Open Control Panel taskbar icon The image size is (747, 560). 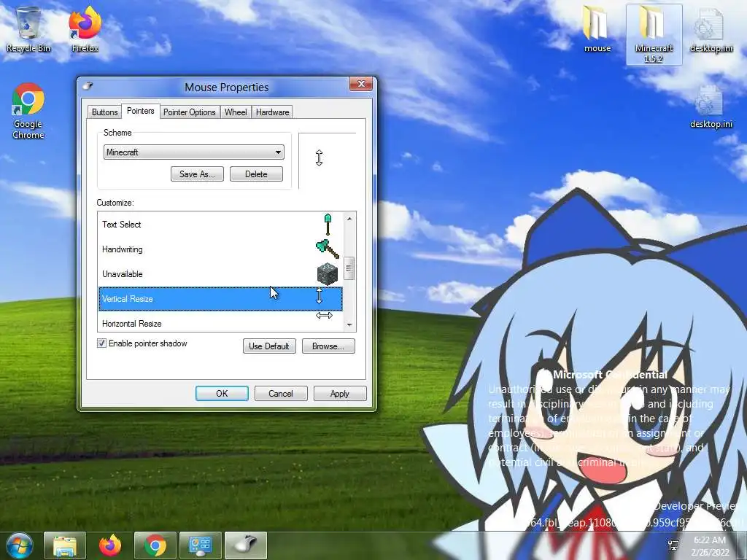coord(201,545)
